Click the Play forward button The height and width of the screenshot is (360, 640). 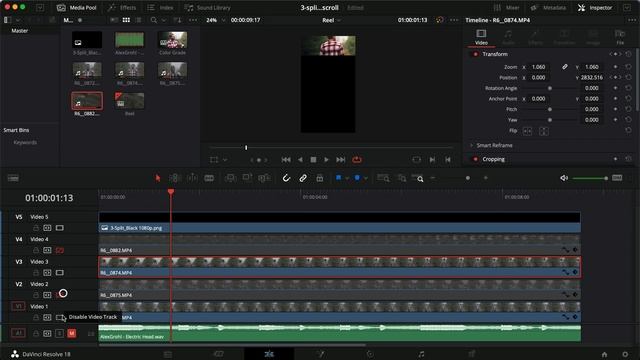pyautogui.click(x=326, y=160)
